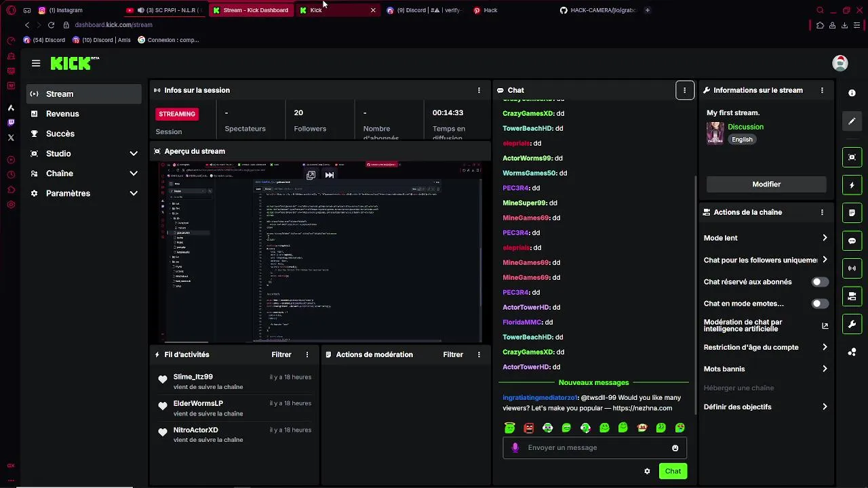Click the English language tag
This screenshot has height=488, width=868.
click(x=742, y=140)
